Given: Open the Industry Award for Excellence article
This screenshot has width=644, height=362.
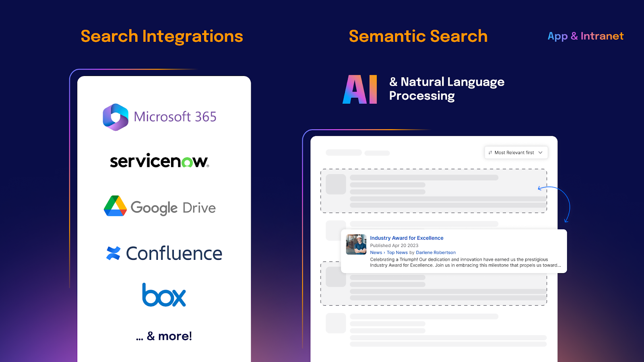Looking at the screenshot, I should point(407,238).
